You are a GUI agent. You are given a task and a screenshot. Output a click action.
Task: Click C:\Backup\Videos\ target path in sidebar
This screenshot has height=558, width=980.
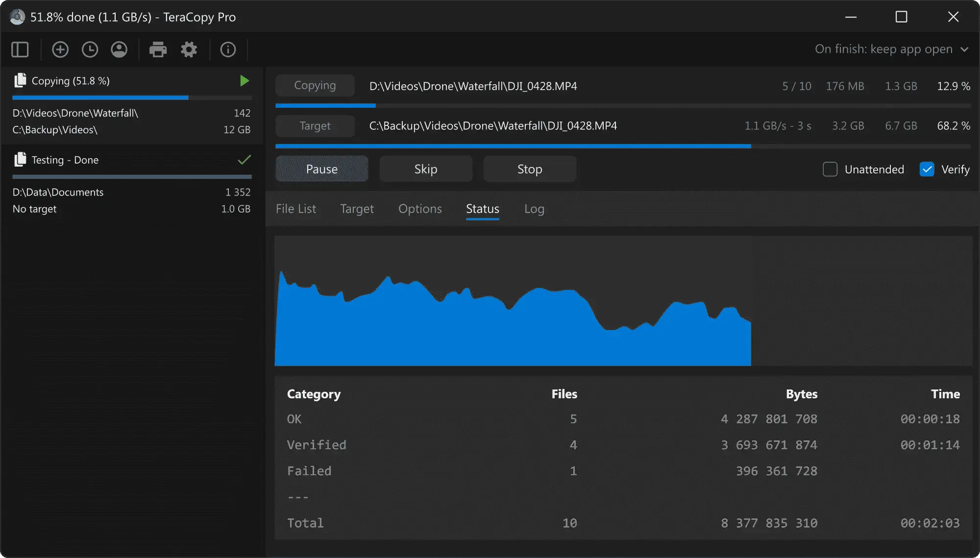point(55,130)
